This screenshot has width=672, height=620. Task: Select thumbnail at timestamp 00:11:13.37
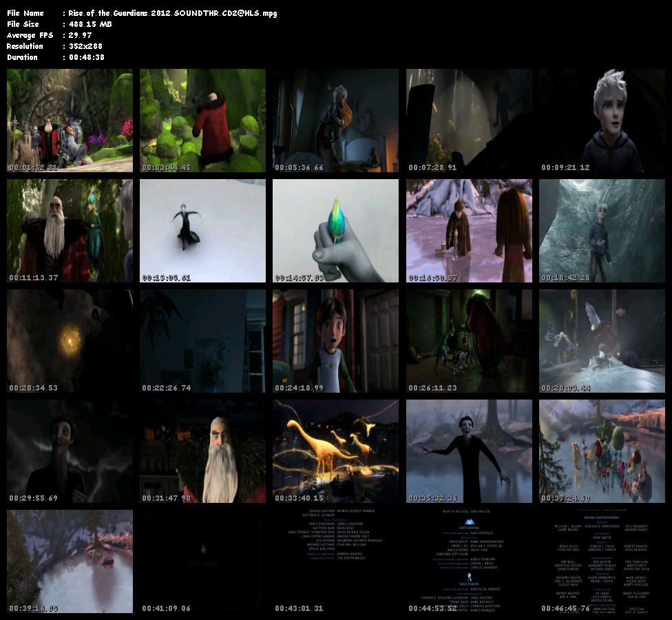tap(70, 231)
